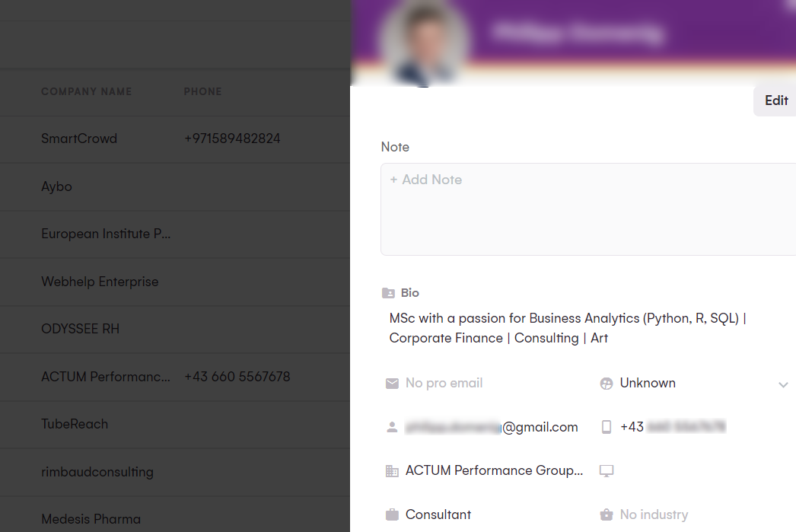Click the folder icon next to the Bio heading
This screenshot has width=796, height=532.
pos(389,292)
